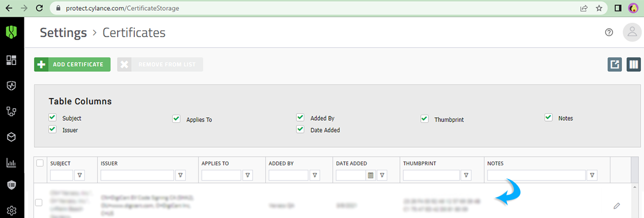Click the Date Added filter field

tap(351, 175)
